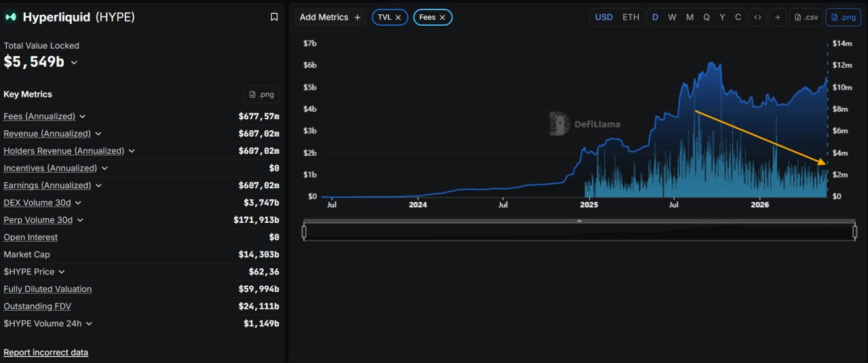The width and height of the screenshot is (868, 363).
Task: Expand Fees (Annualized) details
Action: click(x=83, y=116)
